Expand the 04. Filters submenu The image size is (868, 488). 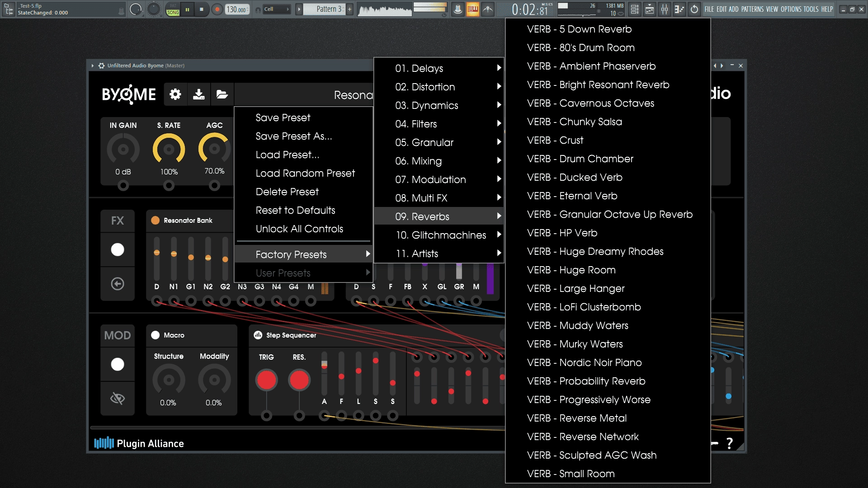439,124
